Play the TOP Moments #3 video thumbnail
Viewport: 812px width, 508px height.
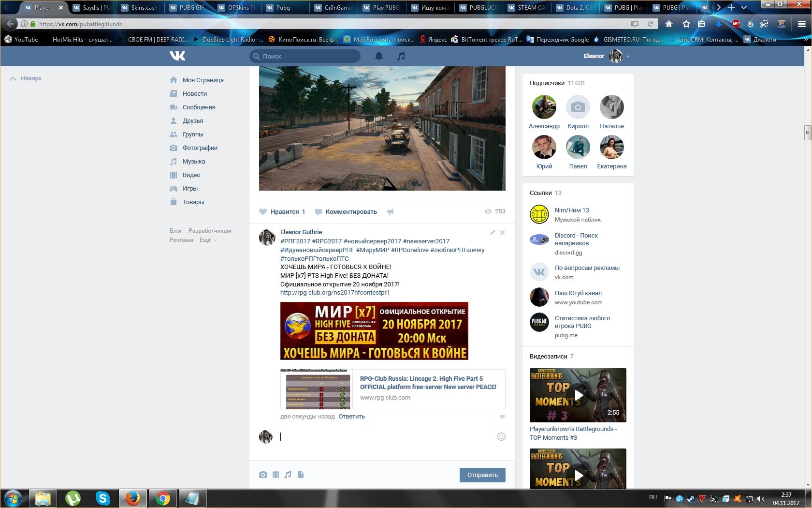click(x=578, y=395)
